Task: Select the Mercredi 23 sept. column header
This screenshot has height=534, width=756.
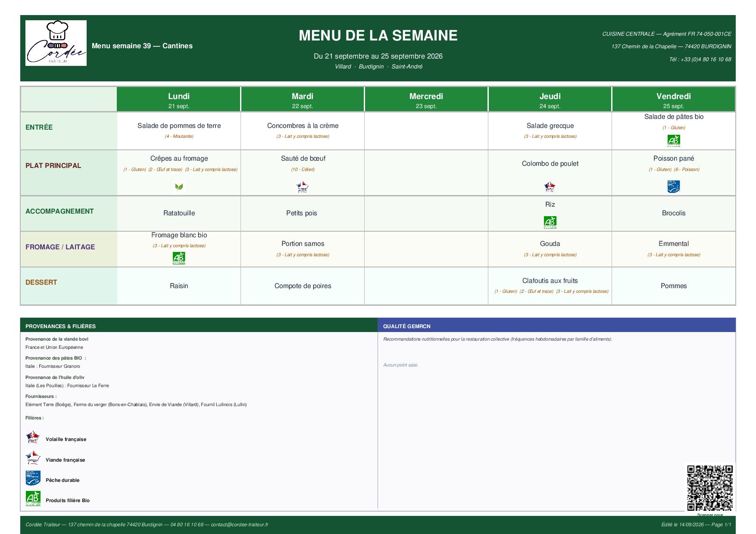Action: [x=426, y=99]
